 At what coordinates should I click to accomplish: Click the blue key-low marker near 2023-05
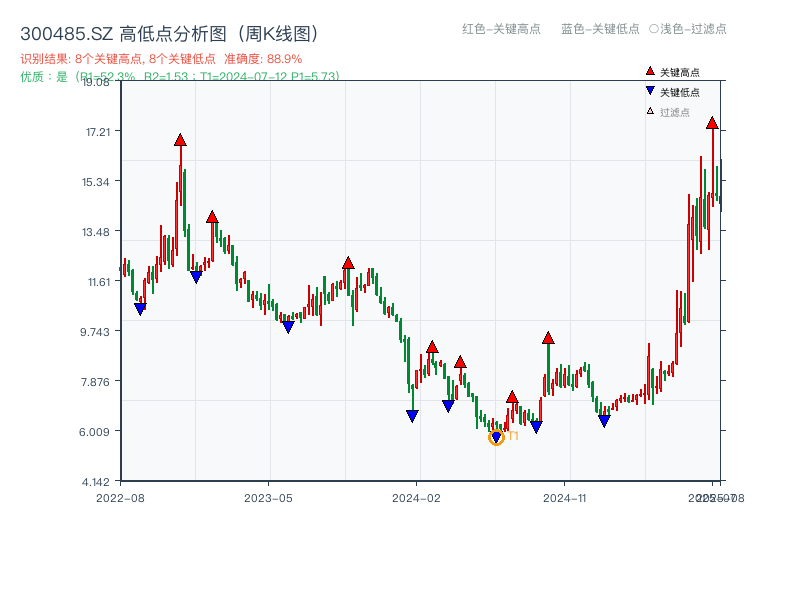288,324
